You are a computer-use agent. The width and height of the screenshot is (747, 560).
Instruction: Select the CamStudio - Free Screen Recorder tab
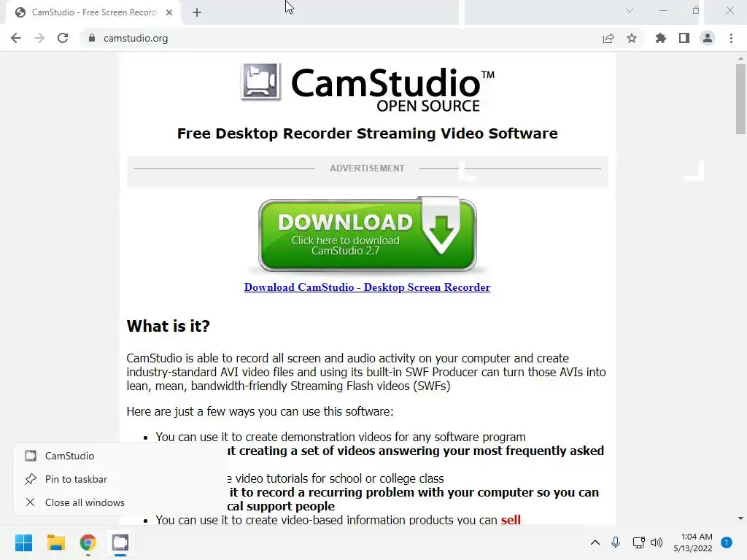(x=93, y=12)
